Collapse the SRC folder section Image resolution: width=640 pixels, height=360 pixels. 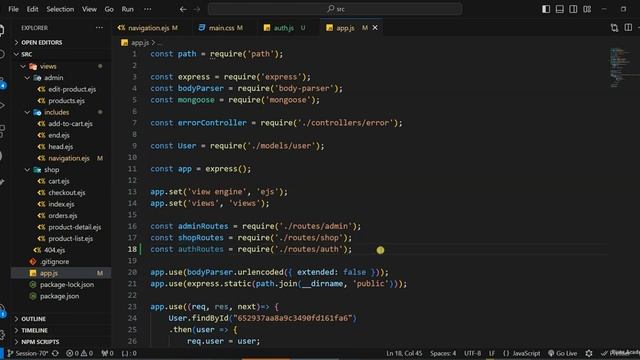coord(60,54)
